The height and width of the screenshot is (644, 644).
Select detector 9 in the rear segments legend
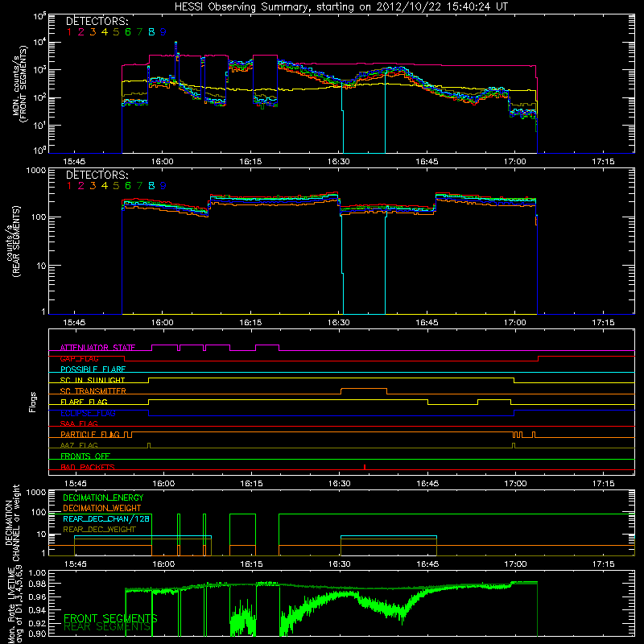coord(163,186)
